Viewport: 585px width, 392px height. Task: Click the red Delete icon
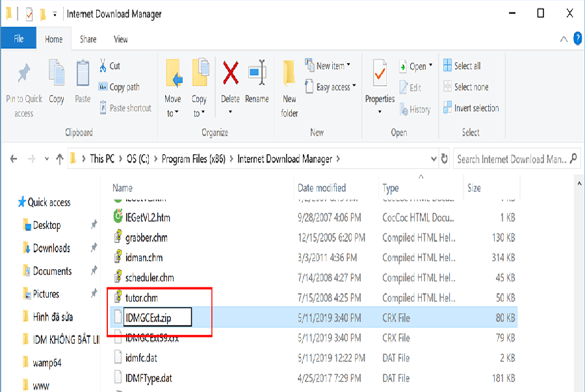(231, 73)
